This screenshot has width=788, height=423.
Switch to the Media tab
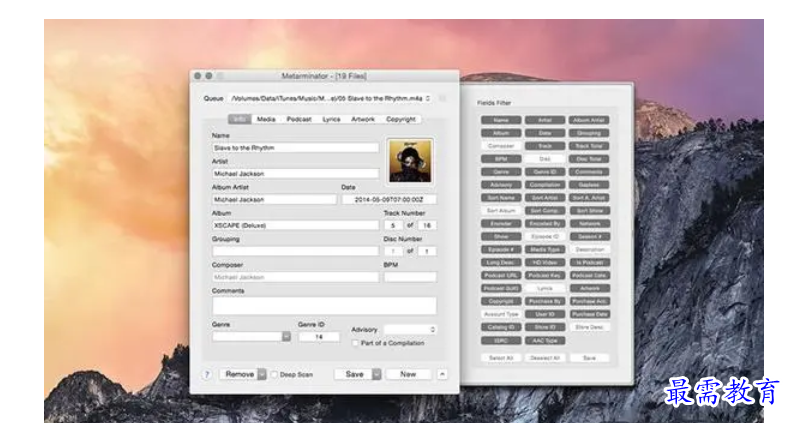pos(266,119)
